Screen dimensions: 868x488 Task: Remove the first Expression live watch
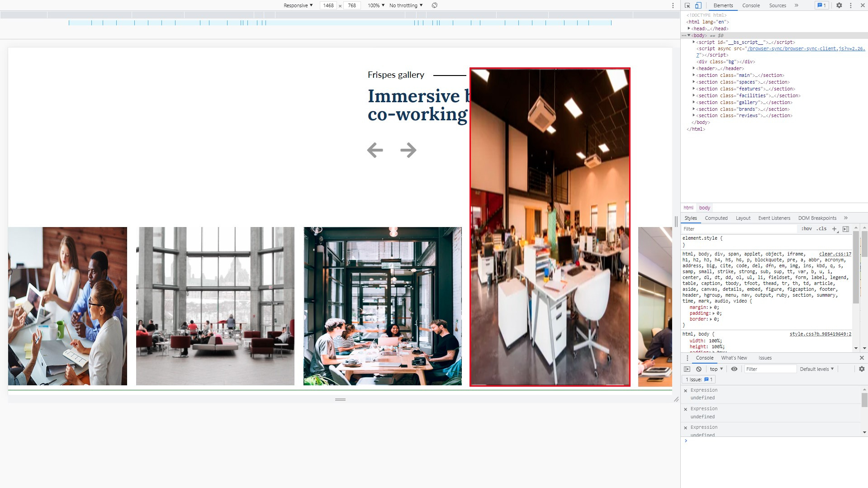(x=685, y=390)
